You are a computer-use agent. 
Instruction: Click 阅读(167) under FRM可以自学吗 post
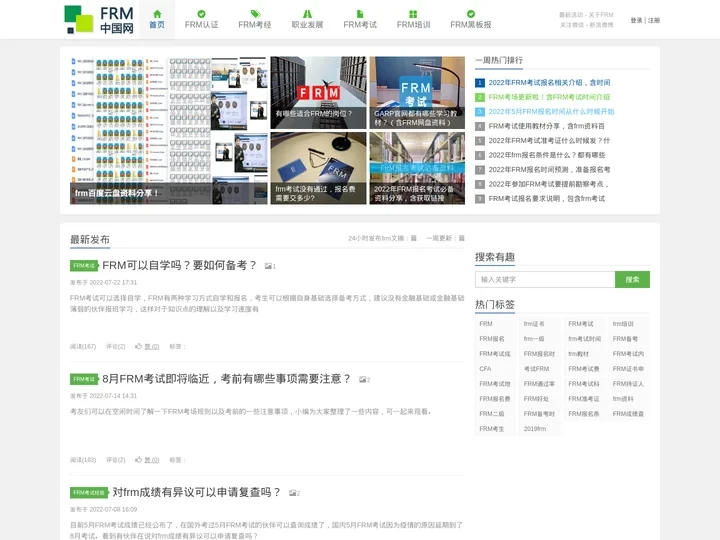coord(83,346)
